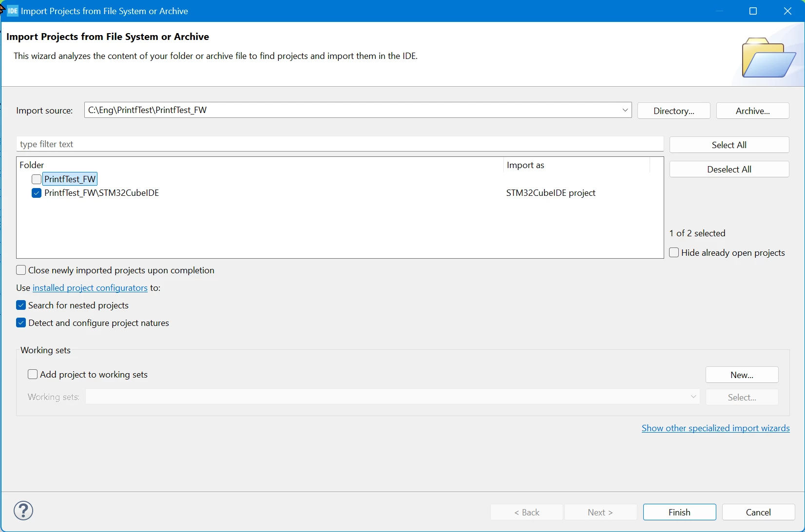Toggle Detect and configure project natures
Viewport: 805px width, 532px height.
tap(21, 323)
